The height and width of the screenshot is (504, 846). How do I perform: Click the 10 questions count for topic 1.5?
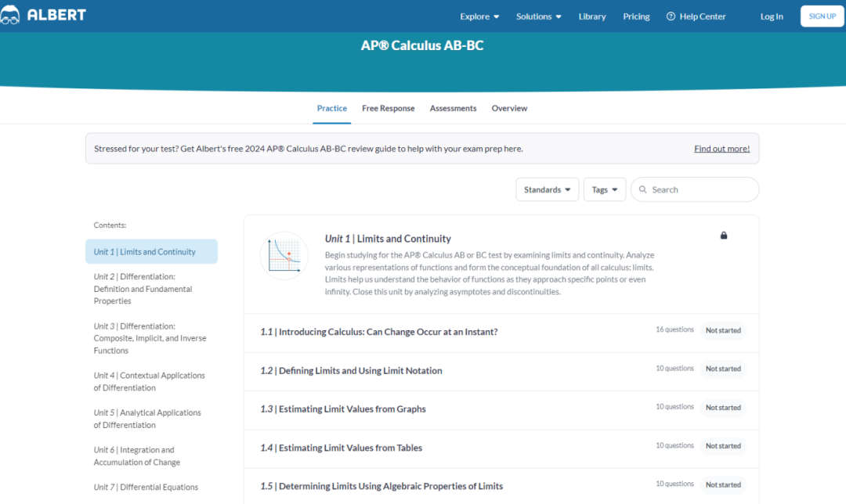(x=674, y=484)
